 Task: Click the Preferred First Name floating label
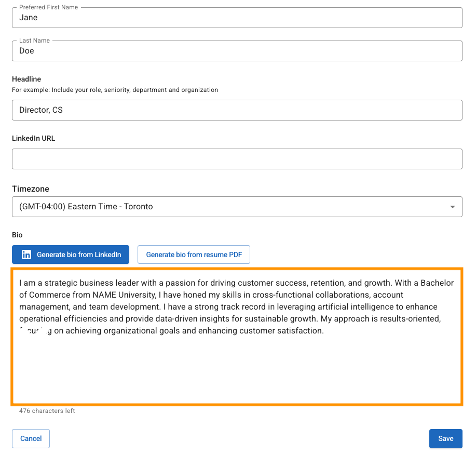pyautogui.click(x=48, y=7)
